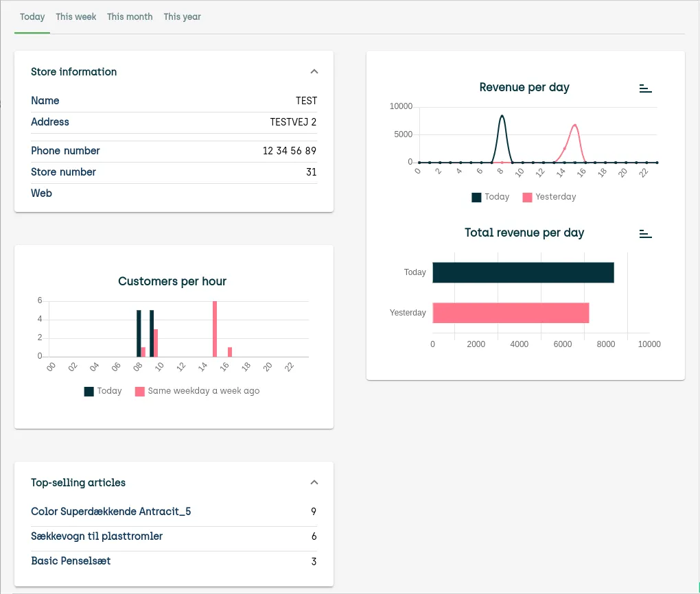
Task: Click the Today revenue peak near hour 8
Action: [x=502, y=116]
